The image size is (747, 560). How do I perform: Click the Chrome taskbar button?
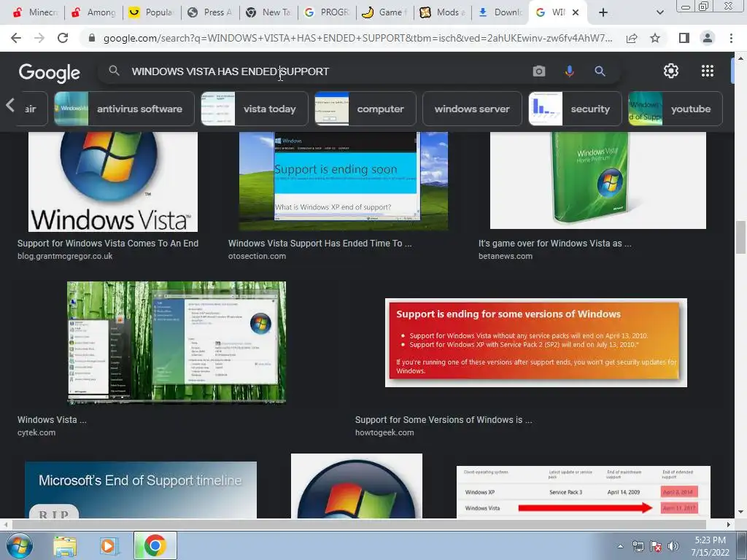[155, 545]
